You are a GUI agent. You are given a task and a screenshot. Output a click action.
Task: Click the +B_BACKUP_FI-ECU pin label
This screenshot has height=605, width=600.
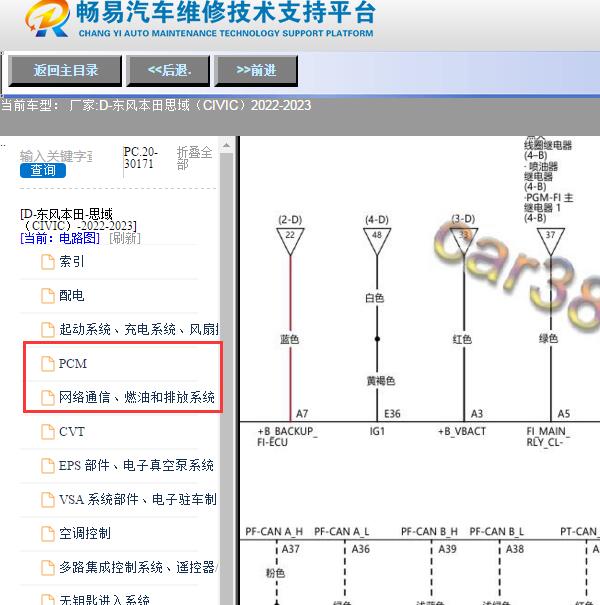(287, 437)
